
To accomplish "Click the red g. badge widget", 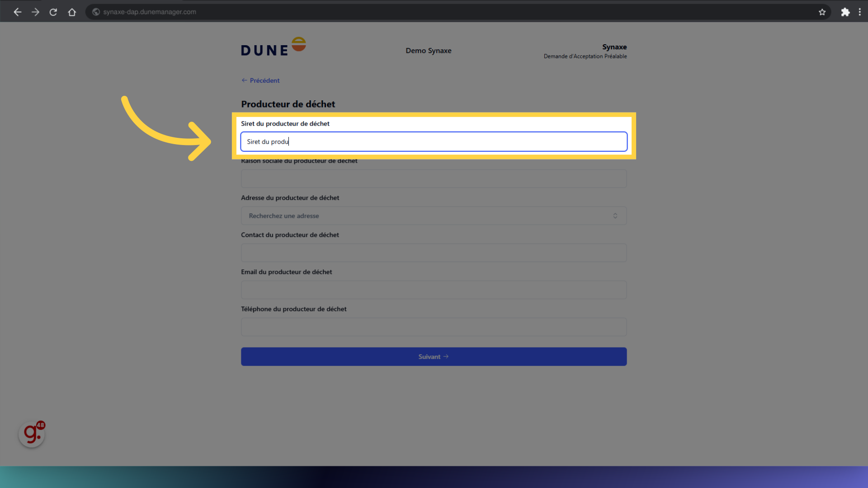I will (x=32, y=434).
